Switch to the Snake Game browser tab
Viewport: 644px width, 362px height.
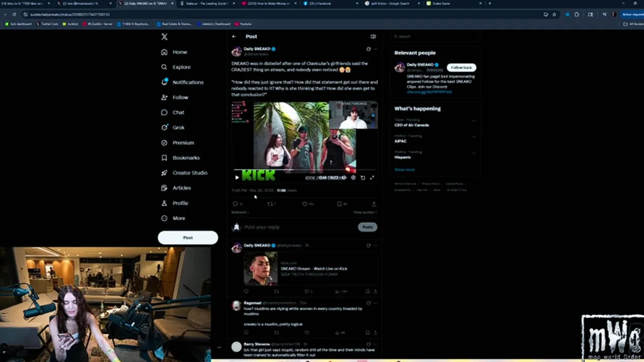(453, 4)
